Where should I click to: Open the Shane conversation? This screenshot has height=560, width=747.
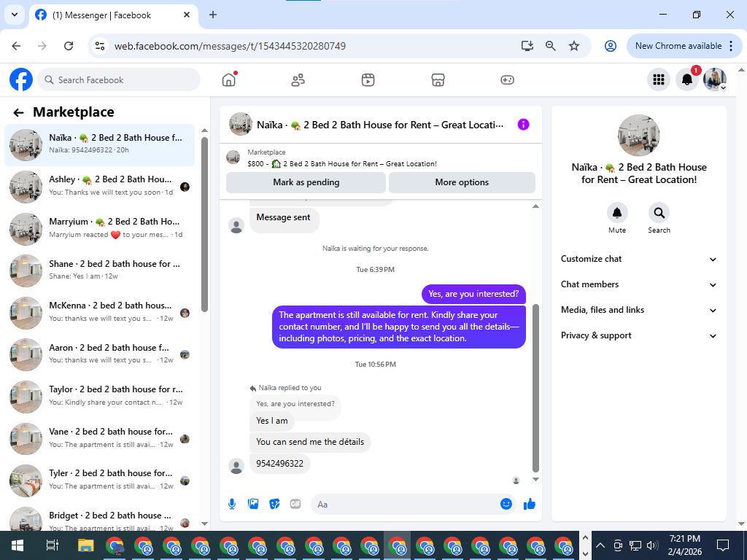99,271
